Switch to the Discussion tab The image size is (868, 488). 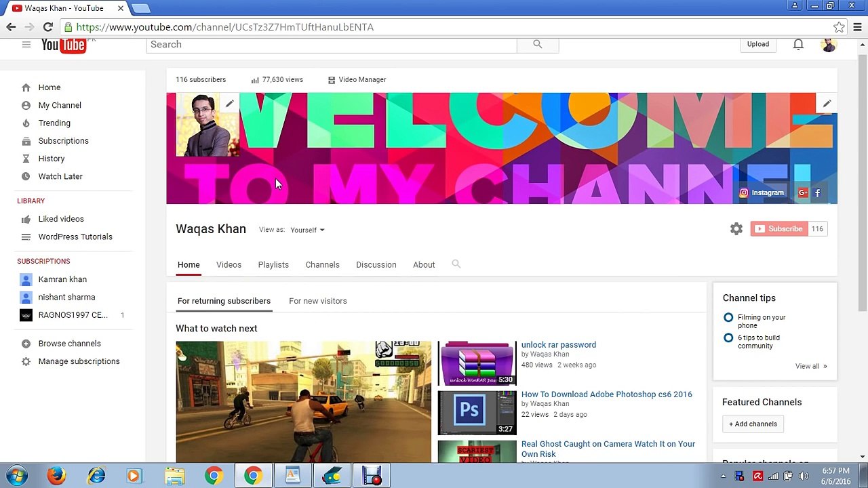coord(376,265)
